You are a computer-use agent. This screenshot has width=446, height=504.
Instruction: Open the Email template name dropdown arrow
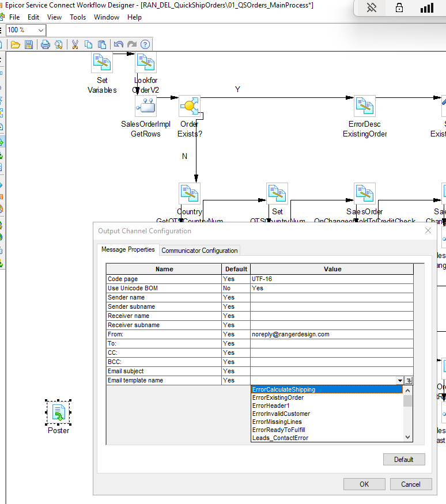(x=400, y=381)
